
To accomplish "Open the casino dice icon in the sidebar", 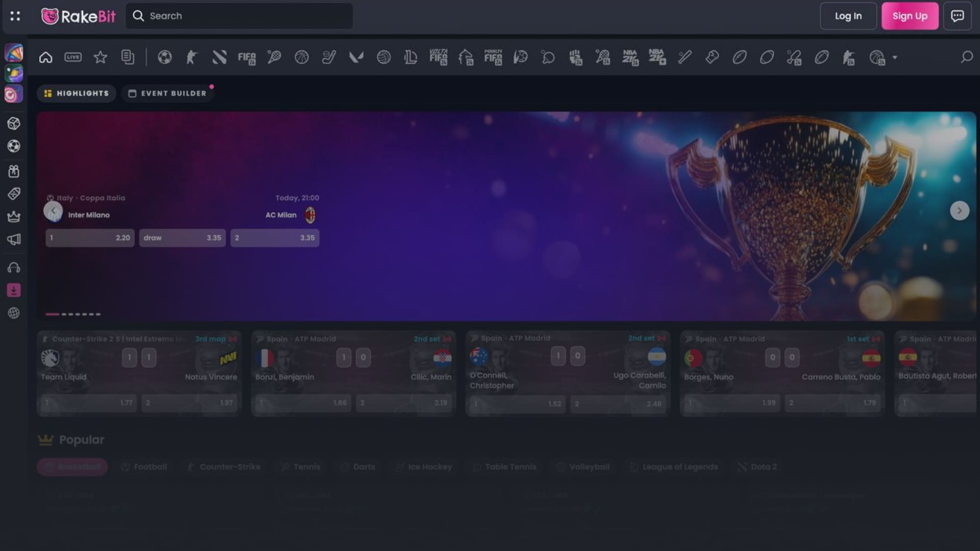I will pos(14,123).
